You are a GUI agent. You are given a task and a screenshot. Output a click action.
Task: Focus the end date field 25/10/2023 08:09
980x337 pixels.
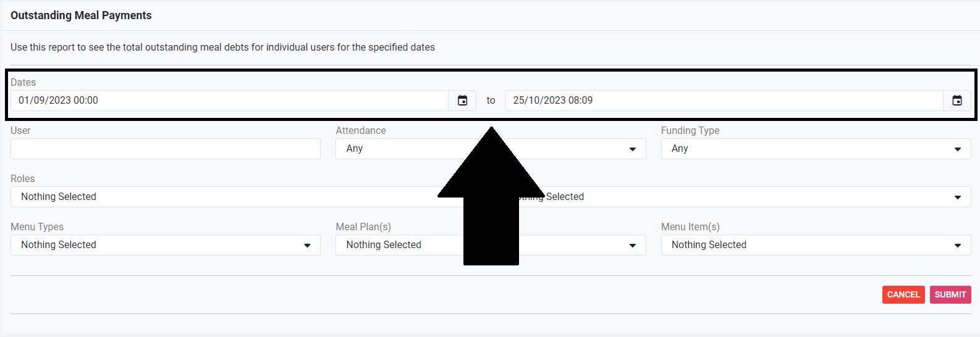point(723,101)
